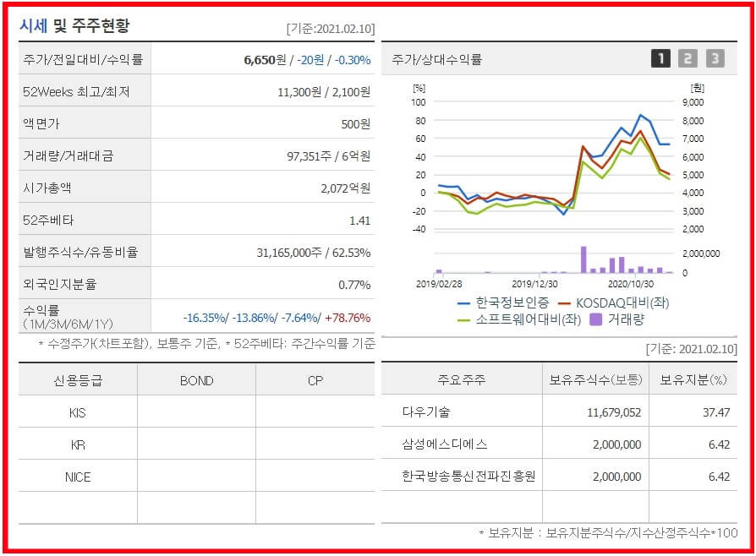
Task: Click the 31,165,000주 / 62.53% value
Action: (314, 253)
